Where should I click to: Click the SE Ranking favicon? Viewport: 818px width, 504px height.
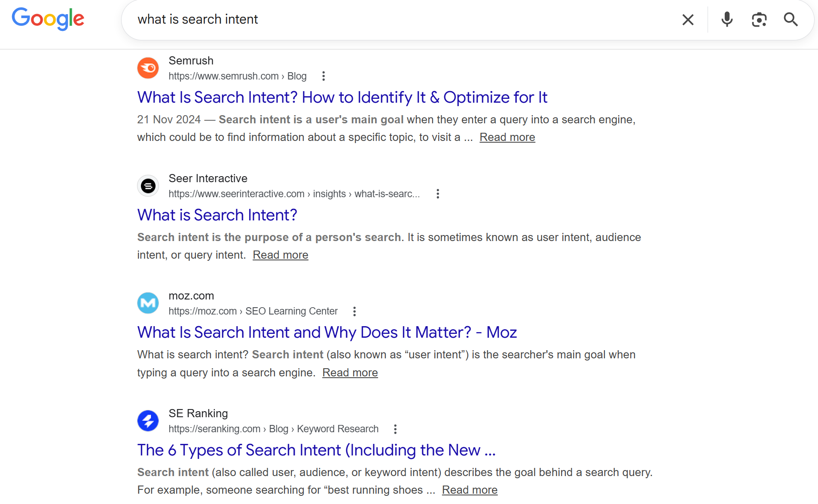(x=148, y=421)
